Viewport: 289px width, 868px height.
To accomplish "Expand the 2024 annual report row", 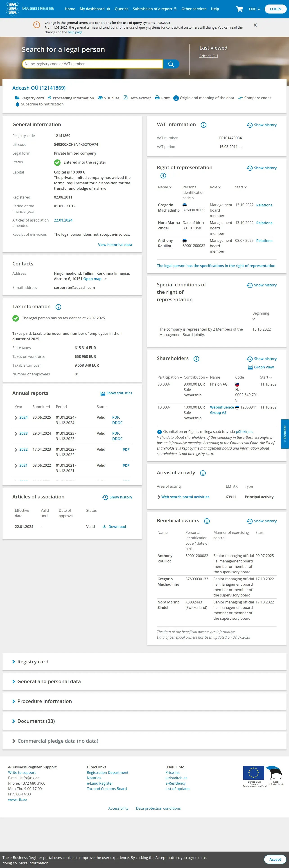I will pyautogui.click(x=16, y=418).
